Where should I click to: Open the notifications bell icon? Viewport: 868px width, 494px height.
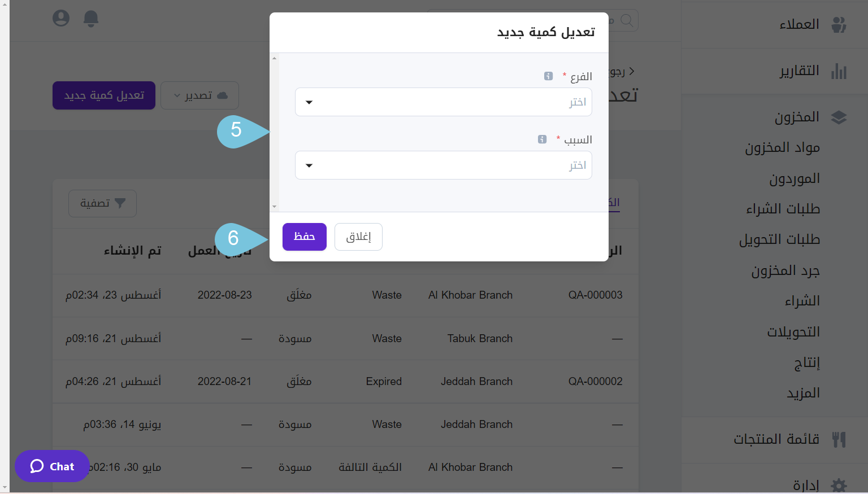pos(91,19)
